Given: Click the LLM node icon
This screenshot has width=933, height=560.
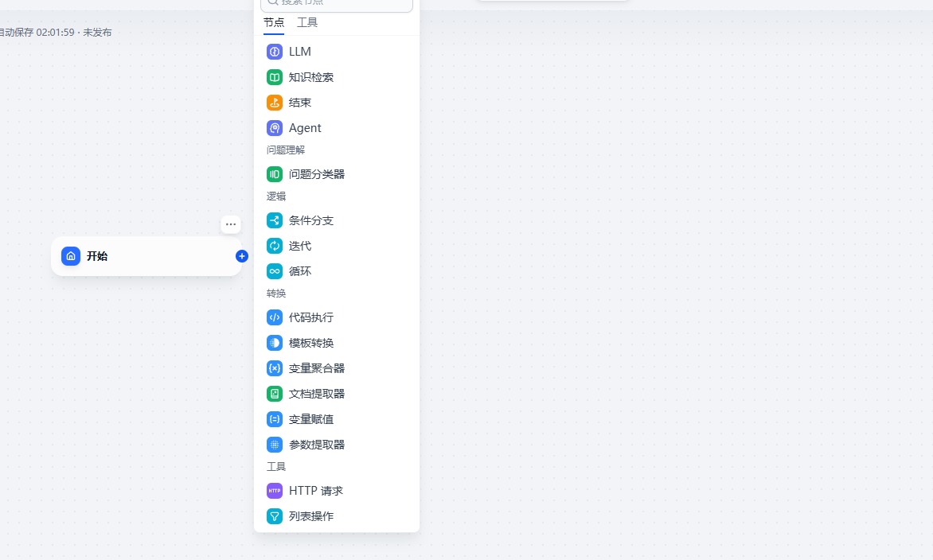Looking at the screenshot, I should pyautogui.click(x=275, y=52).
